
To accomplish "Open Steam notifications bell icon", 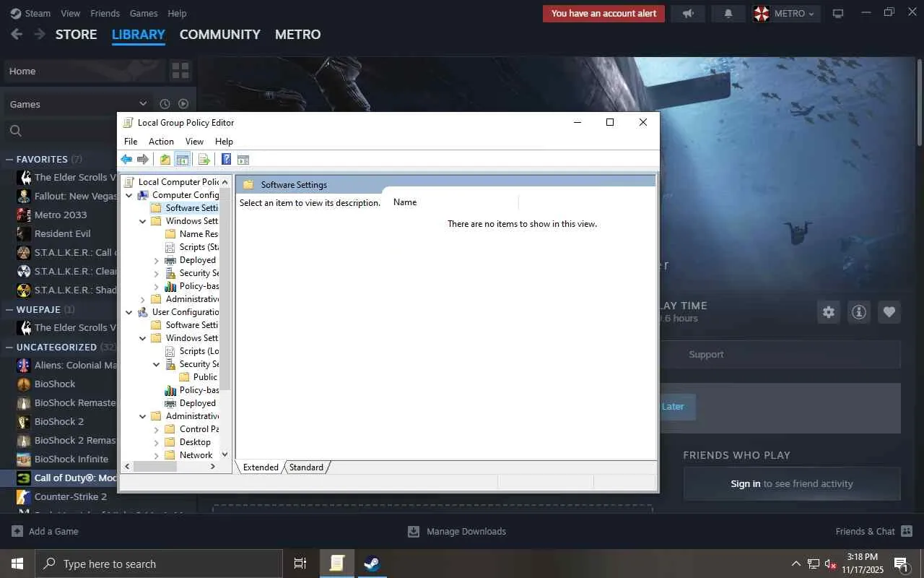I will (x=728, y=13).
